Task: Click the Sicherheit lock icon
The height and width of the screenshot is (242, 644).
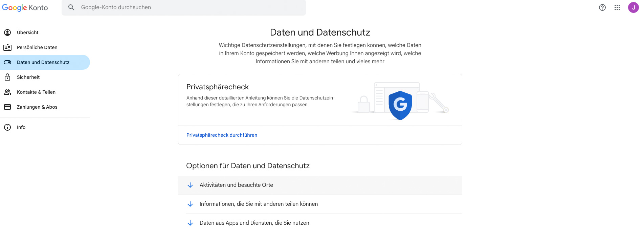Action: pyautogui.click(x=7, y=77)
